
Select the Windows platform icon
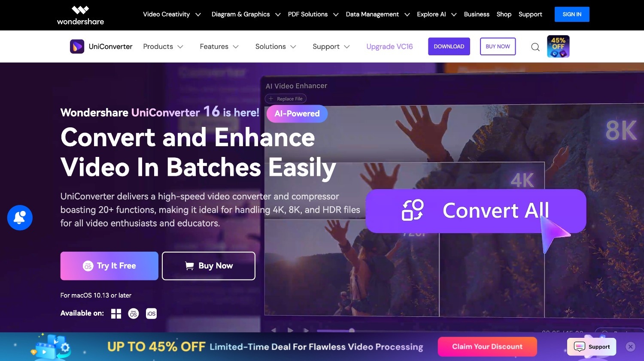pyautogui.click(x=116, y=314)
